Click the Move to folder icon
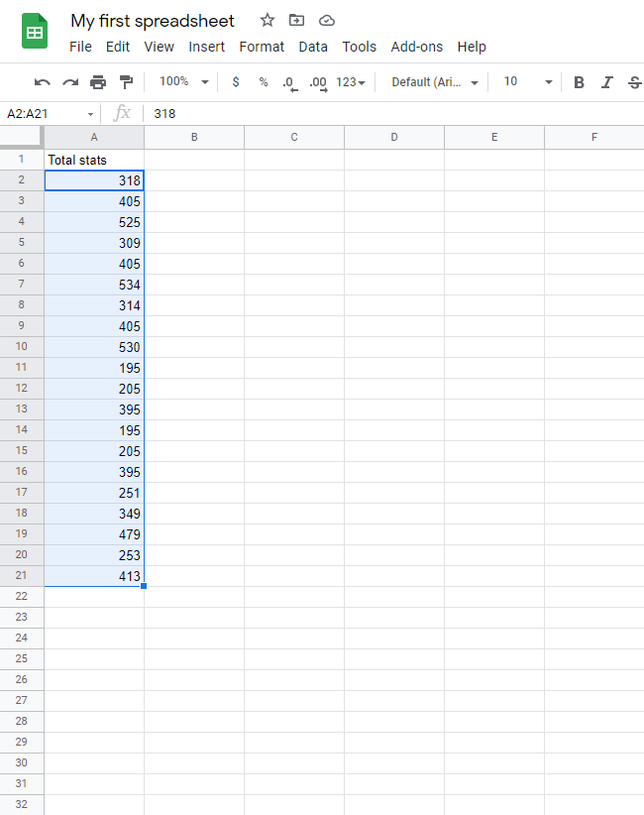Viewport: 644px width, 815px height. pos(296,20)
